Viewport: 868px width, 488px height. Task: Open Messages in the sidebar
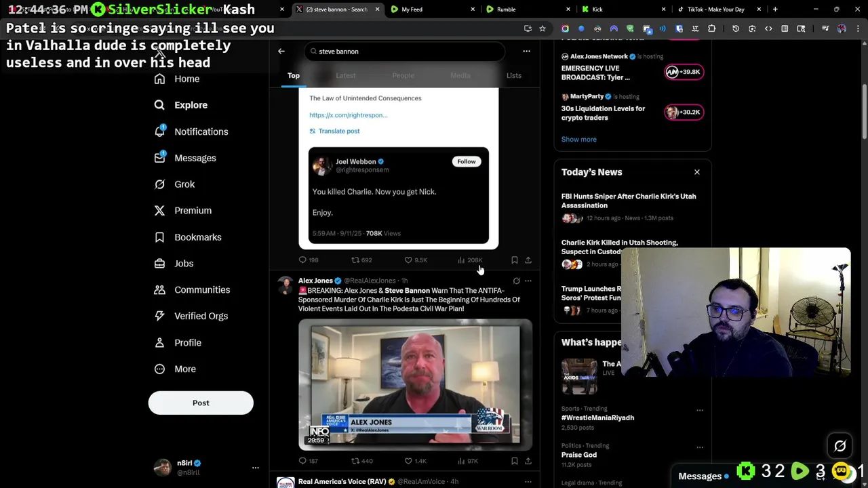[x=185, y=158]
